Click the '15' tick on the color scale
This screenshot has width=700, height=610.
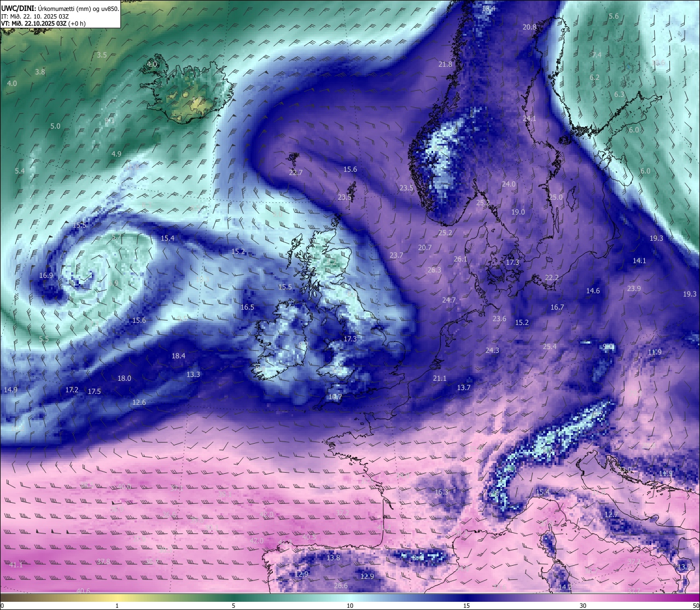tap(466, 606)
